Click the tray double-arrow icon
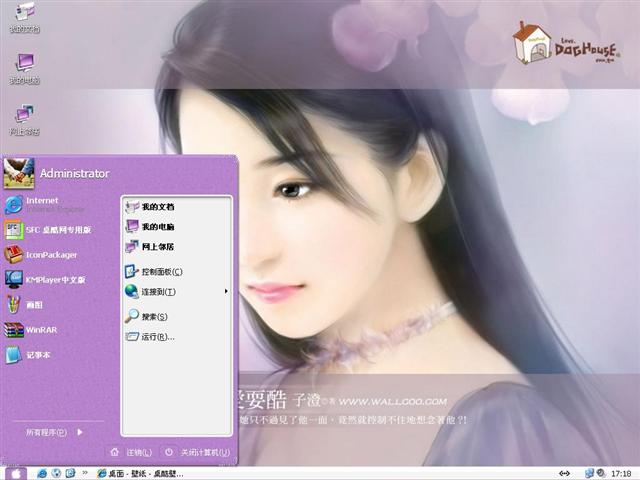 pyautogui.click(x=564, y=473)
